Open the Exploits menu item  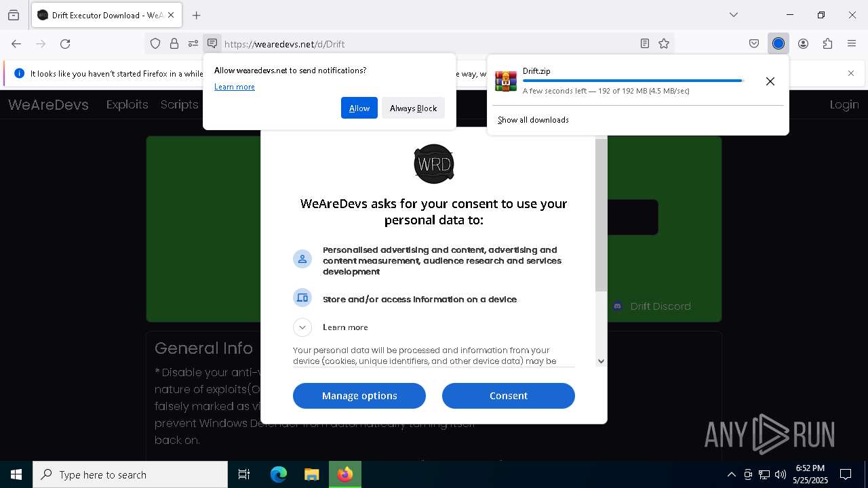[127, 104]
